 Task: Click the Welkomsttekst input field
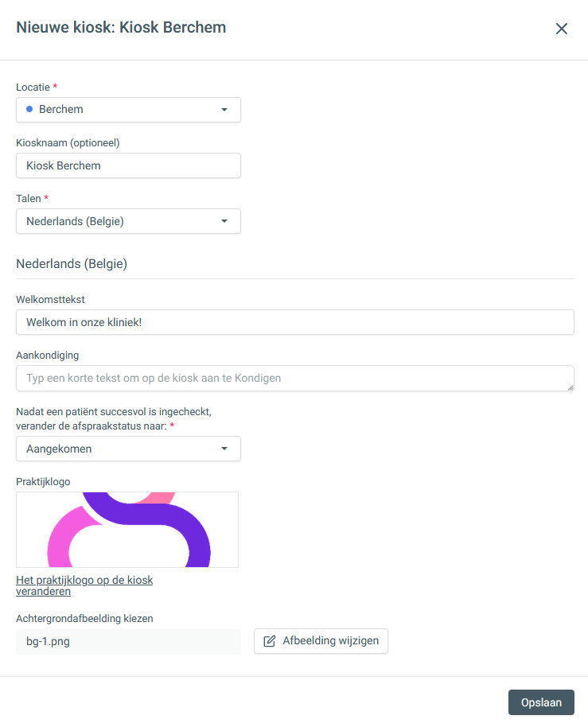294,322
